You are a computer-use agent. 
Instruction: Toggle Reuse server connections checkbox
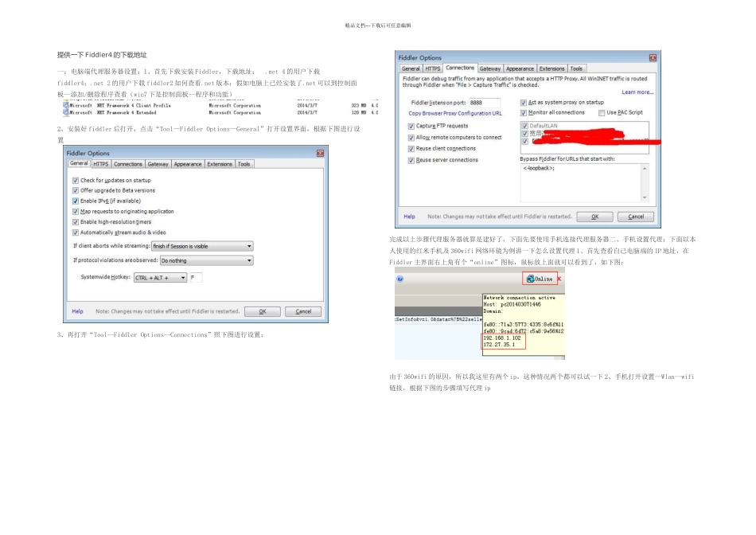point(411,161)
